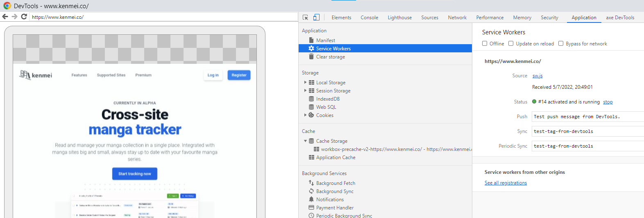This screenshot has height=218, width=644.
Task: Click the Log in button on the page
Action: 213,75
